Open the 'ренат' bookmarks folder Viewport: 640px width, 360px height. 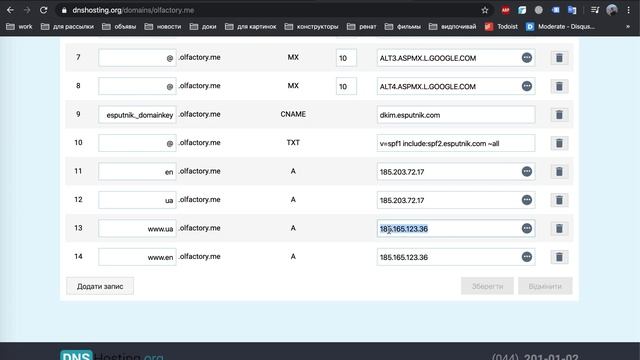(361, 27)
